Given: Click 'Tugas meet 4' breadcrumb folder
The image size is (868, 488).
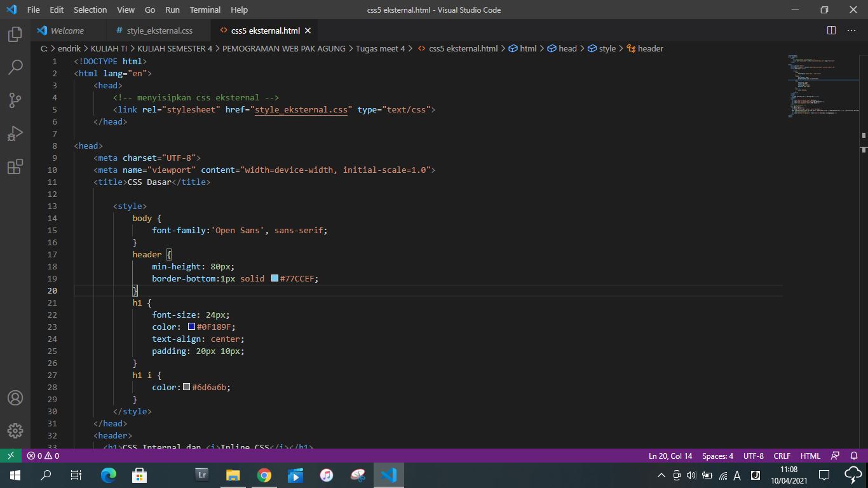Looking at the screenshot, I should [380, 48].
